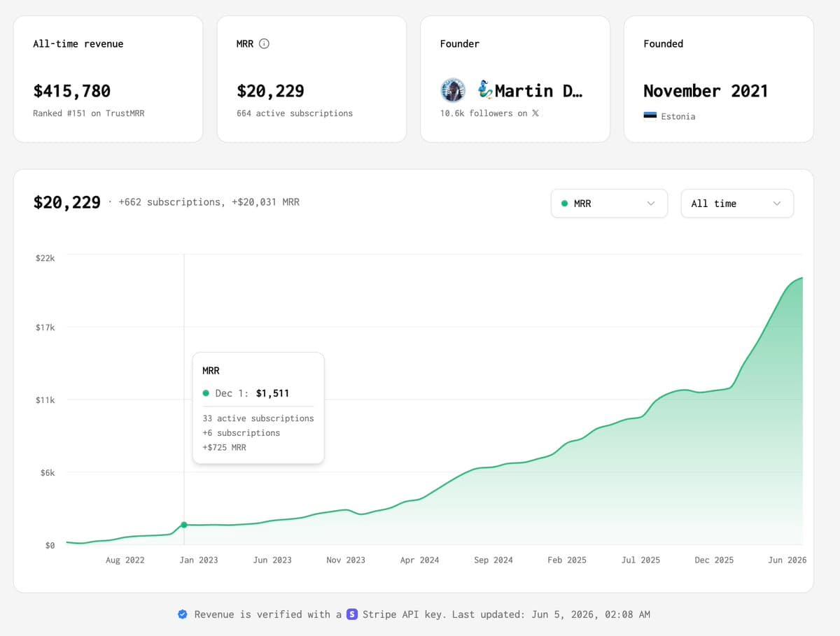The image size is (840, 636).
Task: Click the Jun 2026 axis label
Action: coord(787,560)
